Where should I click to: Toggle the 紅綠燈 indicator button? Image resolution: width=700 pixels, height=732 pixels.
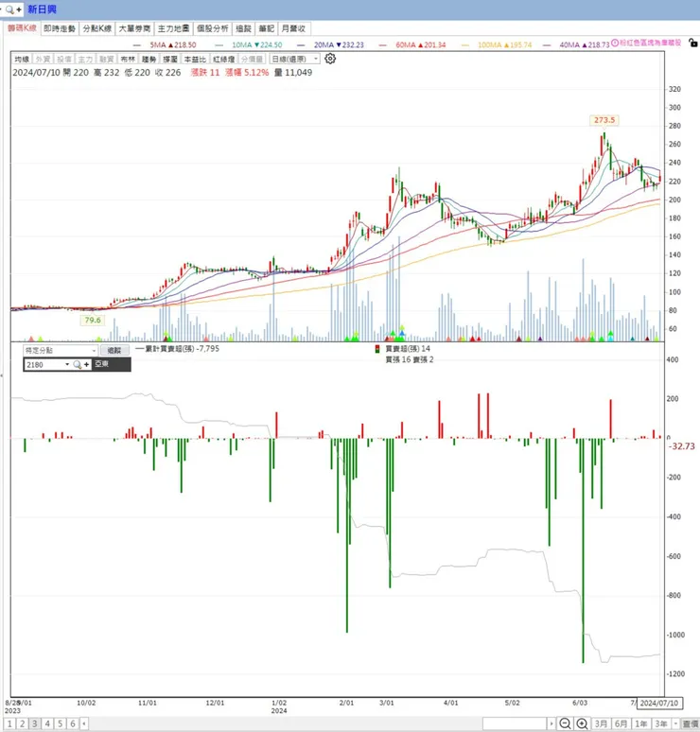tap(223, 59)
